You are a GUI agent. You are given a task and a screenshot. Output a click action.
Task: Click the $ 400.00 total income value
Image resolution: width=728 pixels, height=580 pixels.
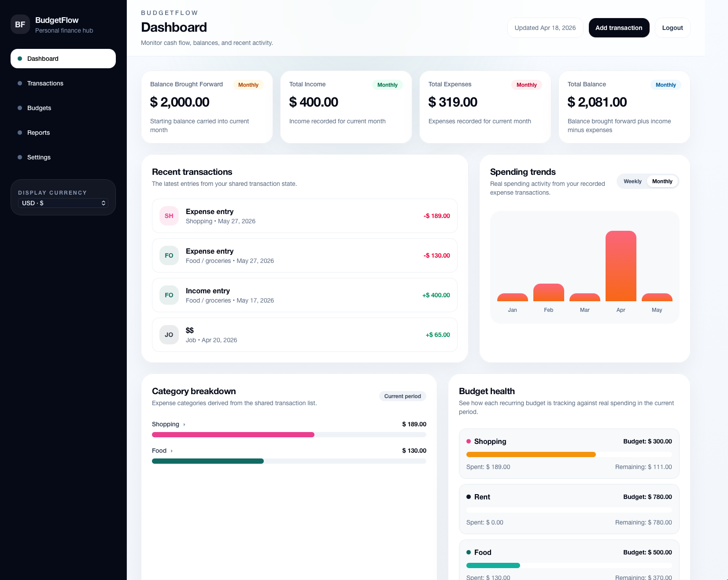pos(314,102)
